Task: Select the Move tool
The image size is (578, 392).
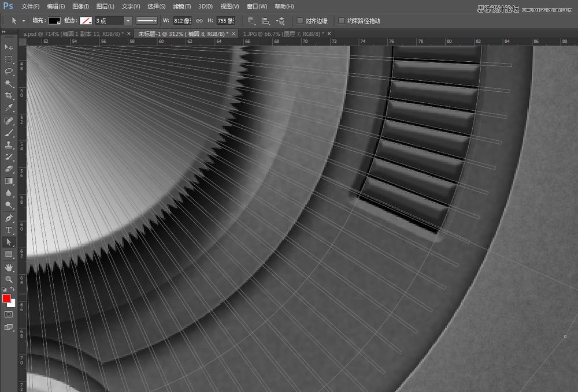Action: point(9,47)
